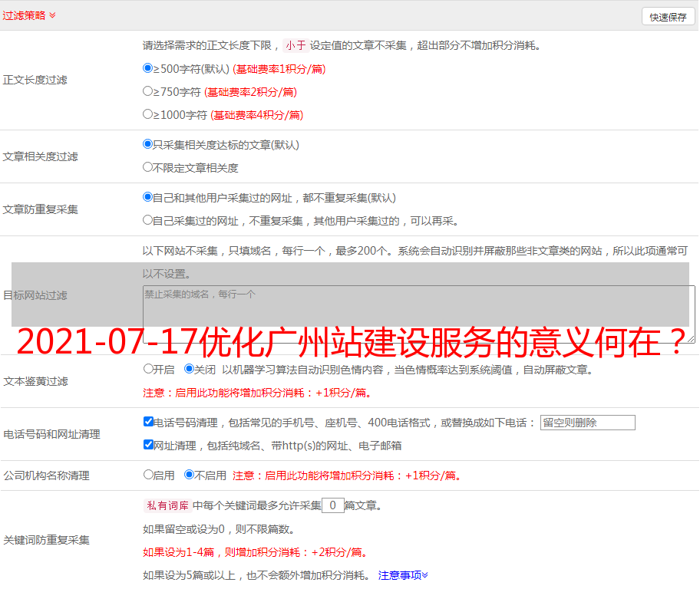
Task: Click the 快速保存 button
Action: tap(667, 17)
